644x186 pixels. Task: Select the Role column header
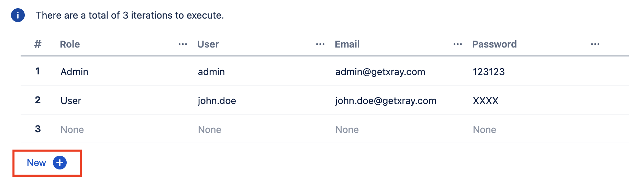point(70,44)
